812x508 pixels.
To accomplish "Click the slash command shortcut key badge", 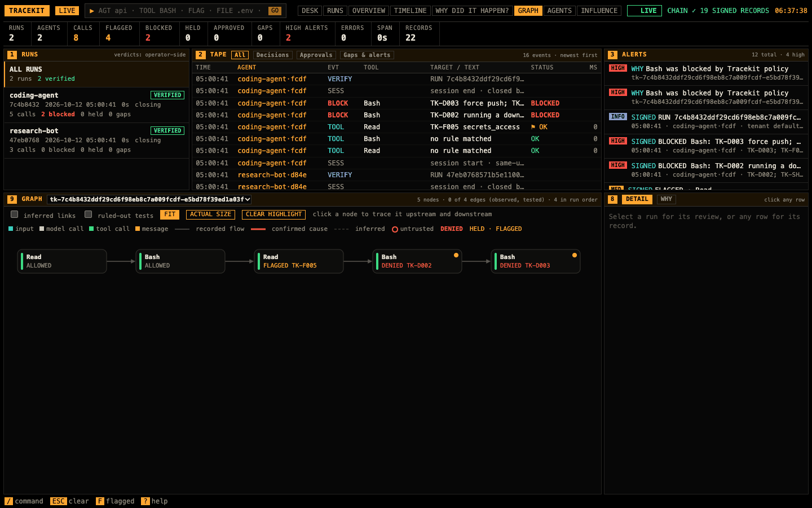I will [8, 501].
